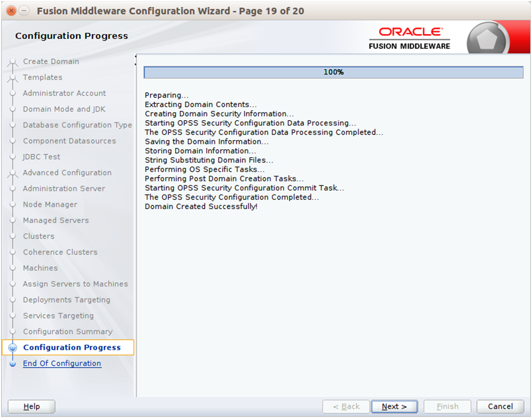Click the Create Domain branch icon
Viewport: 532px width, 418px height.
click(x=13, y=62)
